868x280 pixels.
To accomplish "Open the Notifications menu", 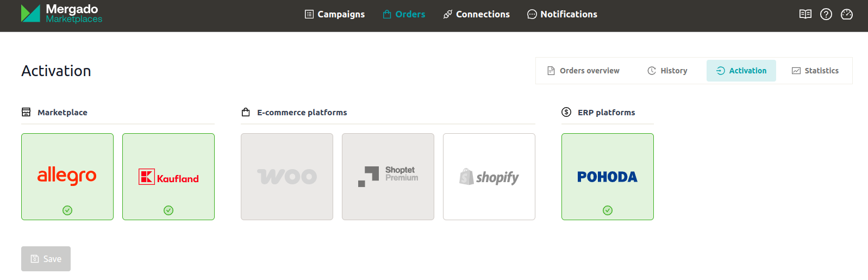I will click(562, 14).
